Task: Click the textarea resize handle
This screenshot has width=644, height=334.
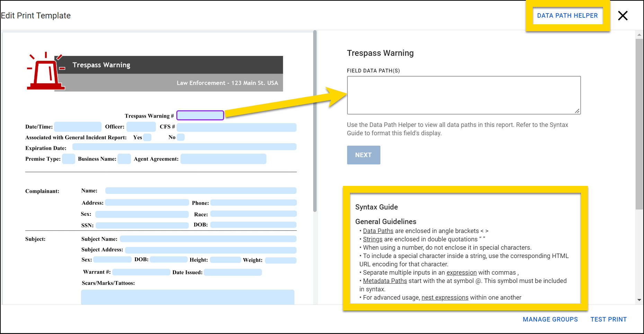Action: [x=577, y=111]
